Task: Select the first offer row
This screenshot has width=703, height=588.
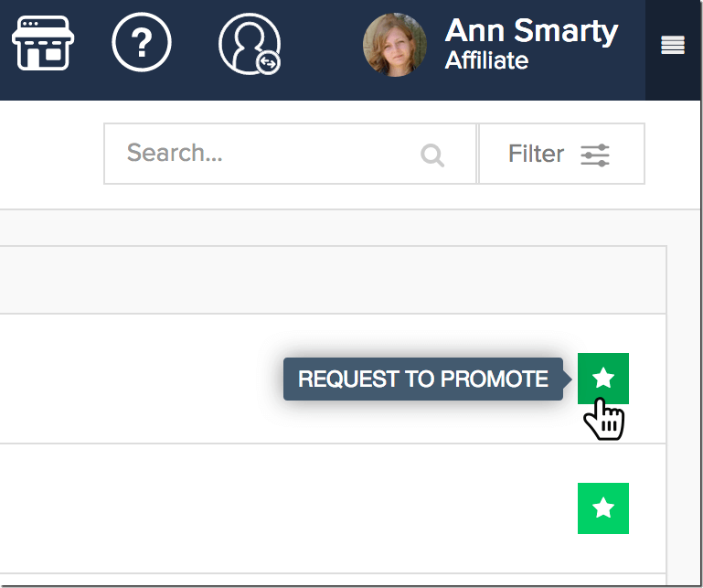Action: (x=333, y=379)
